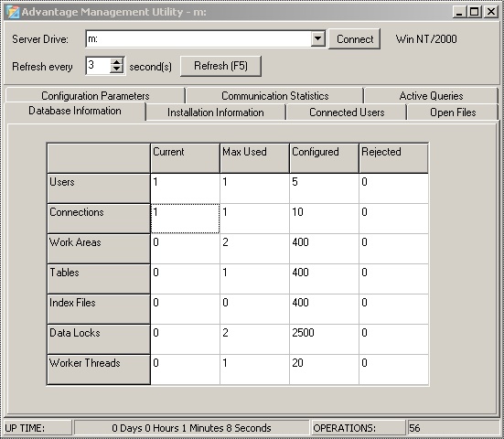The image size is (504, 439).
Task: Open the Server Drive dropdown arrow
Action: coord(318,39)
